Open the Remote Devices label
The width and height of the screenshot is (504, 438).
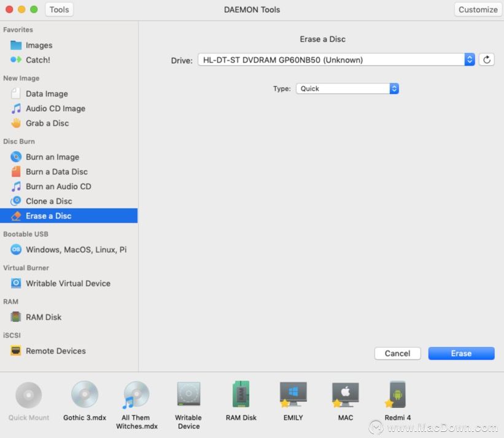[x=56, y=351]
